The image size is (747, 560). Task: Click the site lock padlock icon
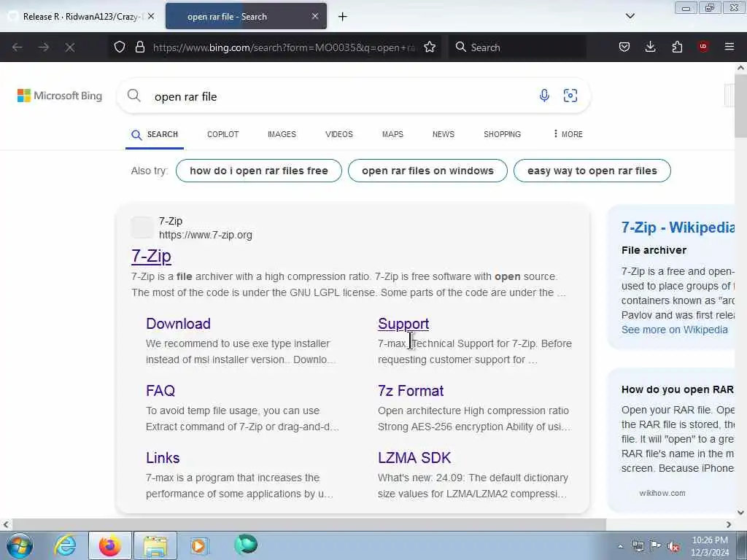click(x=139, y=47)
